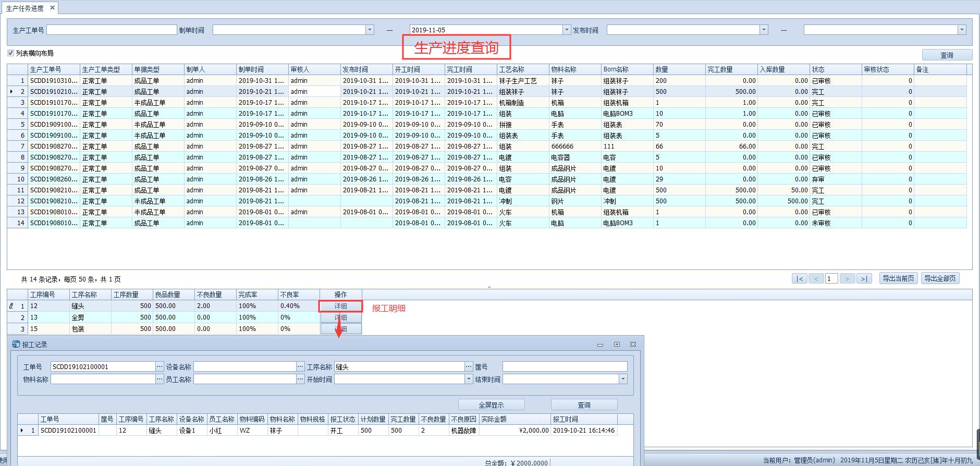The image size is (980, 466).
Task: Sort by 完工数量 column in main grid
Action: [731, 69]
